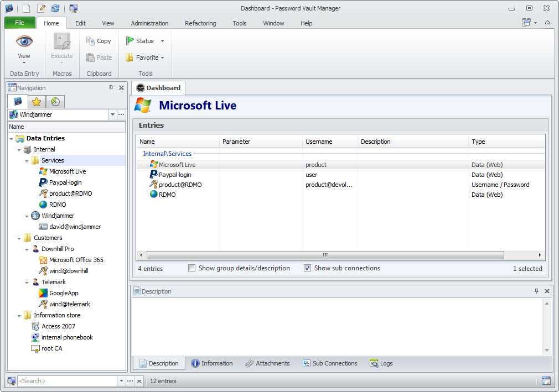Switch to the Refactoring ribbon tab
This screenshot has width=559, height=392.
tap(200, 23)
